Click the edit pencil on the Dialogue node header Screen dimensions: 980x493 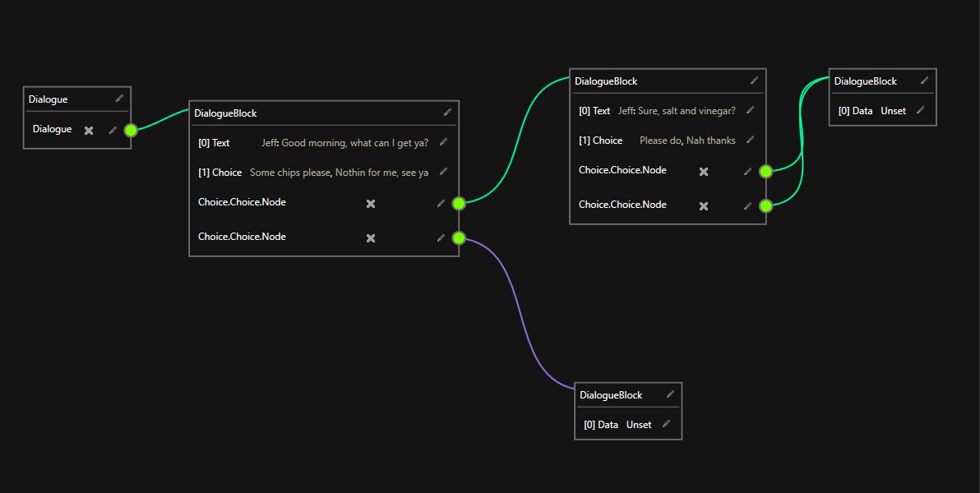click(119, 98)
